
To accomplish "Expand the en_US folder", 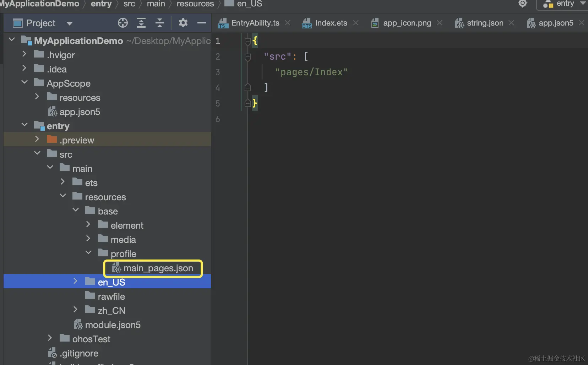I will [75, 281].
